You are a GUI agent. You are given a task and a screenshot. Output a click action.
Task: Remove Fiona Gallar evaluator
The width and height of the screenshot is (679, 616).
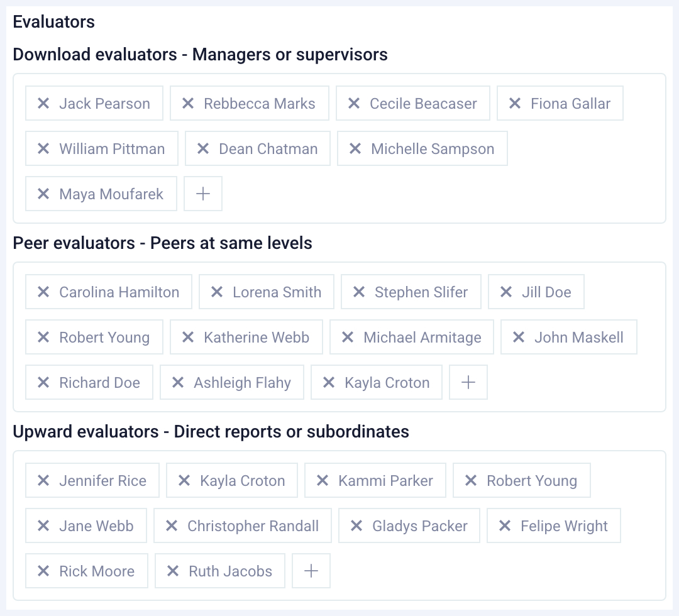coord(516,103)
